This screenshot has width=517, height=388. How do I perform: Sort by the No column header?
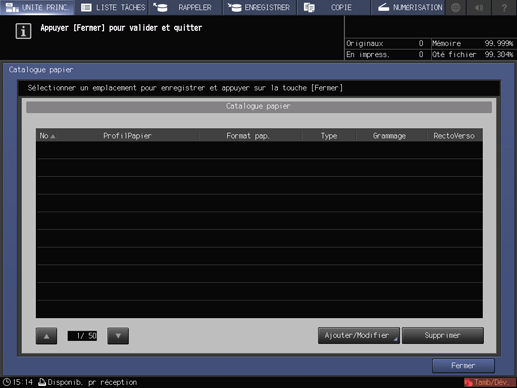point(47,136)
